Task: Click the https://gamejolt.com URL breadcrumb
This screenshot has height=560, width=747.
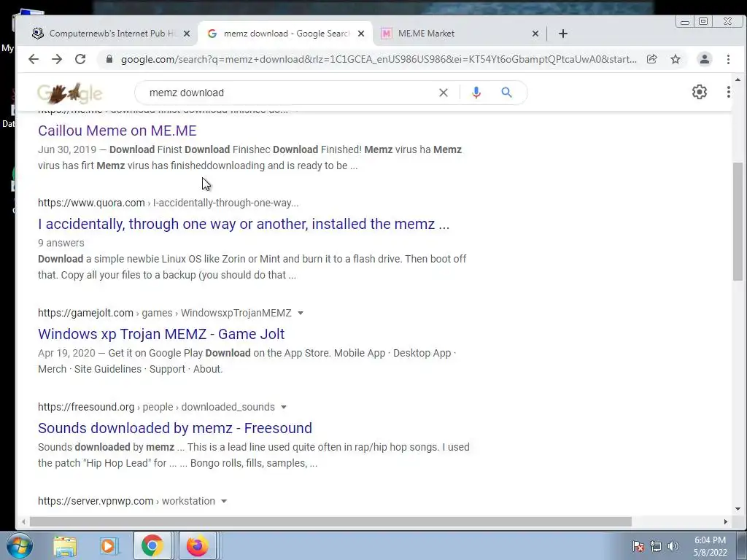Action: point(86,313)
